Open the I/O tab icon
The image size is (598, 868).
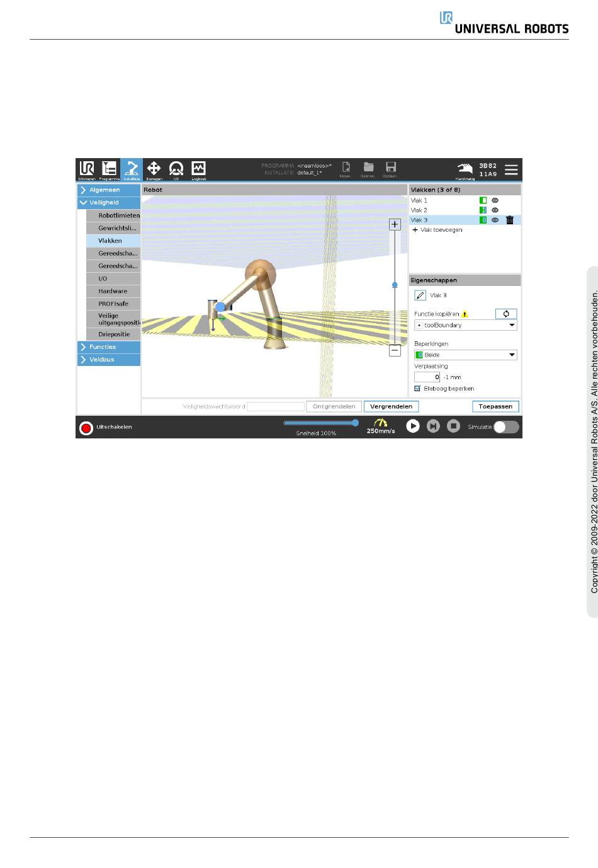click(176, 169)
